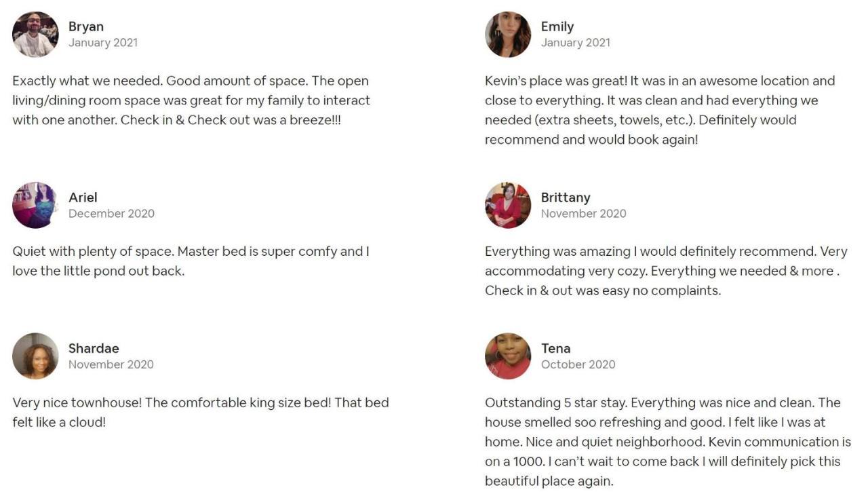Click Emily's January 2021 review date

pyautogui.click(x=576, y=43)
